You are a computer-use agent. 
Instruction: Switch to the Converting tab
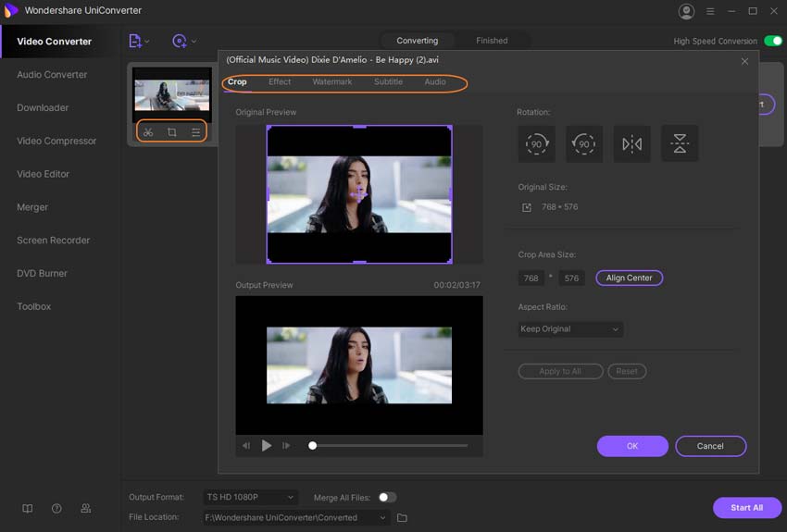pos(417,41)
